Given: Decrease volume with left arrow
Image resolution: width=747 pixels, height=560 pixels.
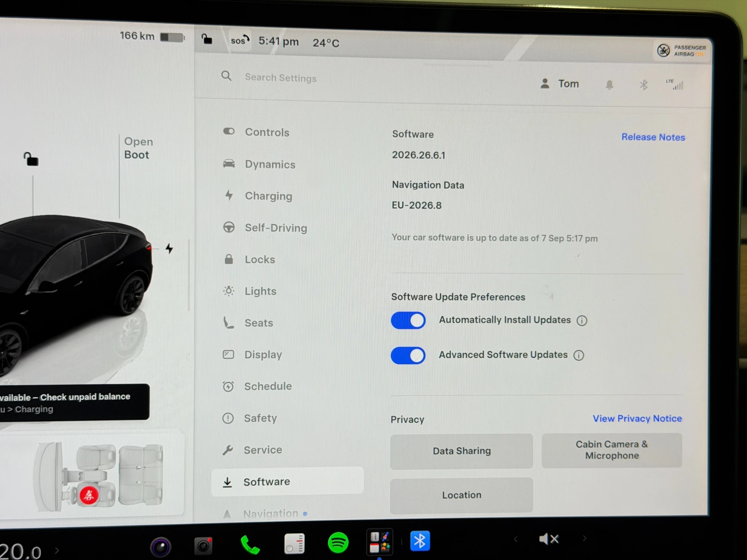Looking at the screenshot, I should (x=515, y=539).
